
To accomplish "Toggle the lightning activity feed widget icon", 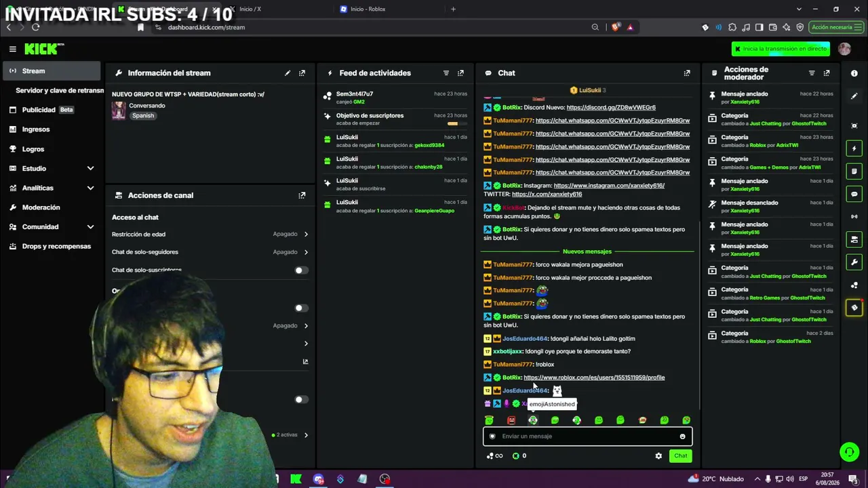I will [x=854, y=148].
